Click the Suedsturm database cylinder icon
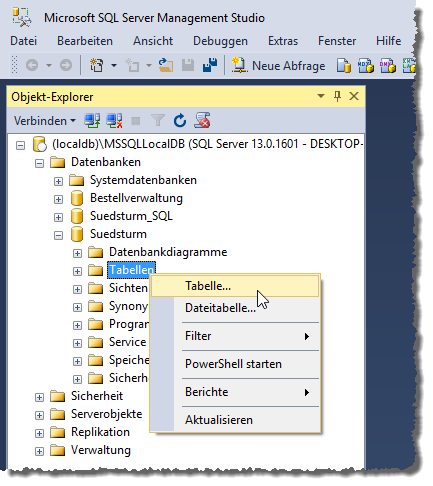433x486 pixels. (77, 234)
